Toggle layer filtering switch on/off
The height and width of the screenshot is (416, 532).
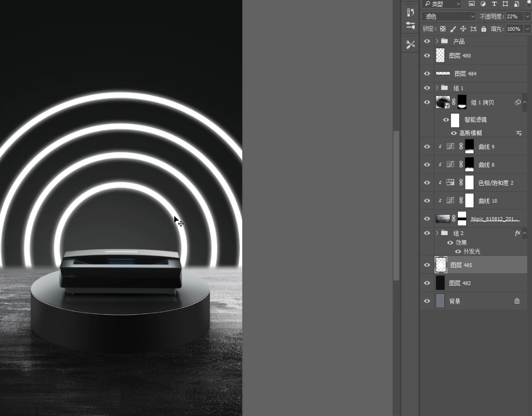coord(529,3)
